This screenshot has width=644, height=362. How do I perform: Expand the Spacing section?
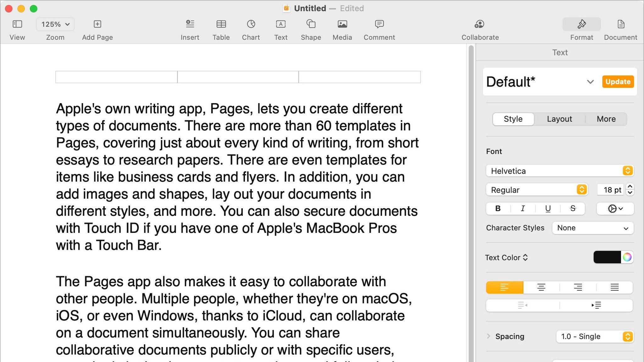489,336
